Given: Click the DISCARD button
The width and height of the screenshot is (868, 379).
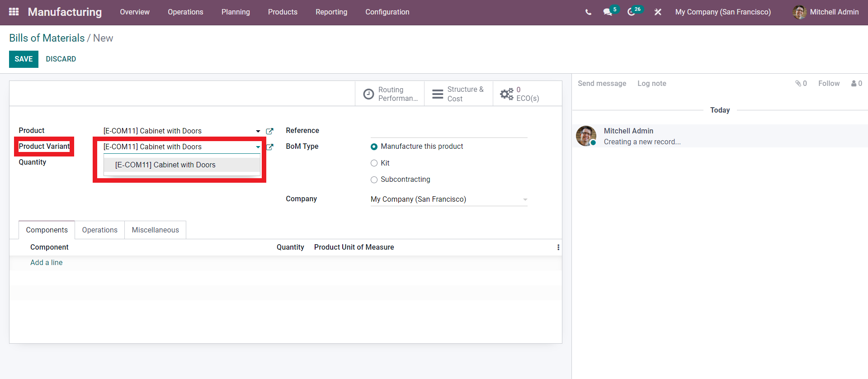Looking at the screenshot, I should point(61,59).
